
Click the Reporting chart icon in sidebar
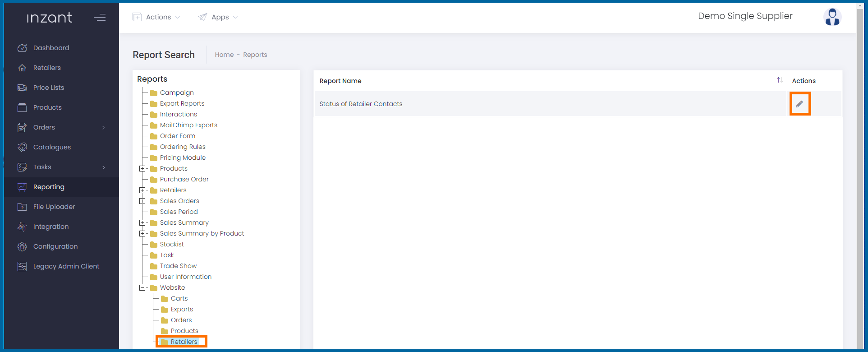(22, 187)
